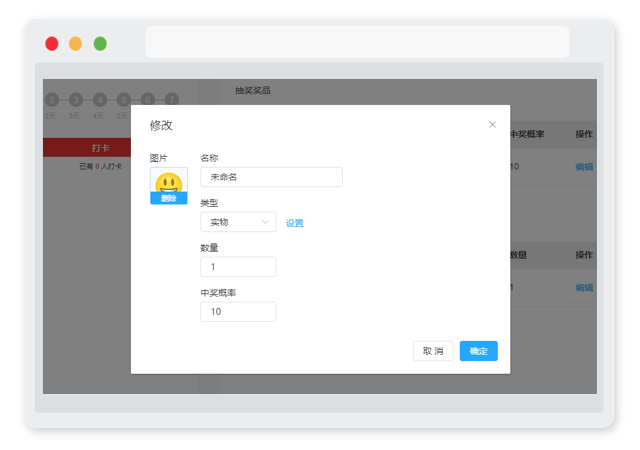Screen dimensions: 640x450
Task: Select step circle 5 in the day tracker
Action: click(x=124, y=100)
